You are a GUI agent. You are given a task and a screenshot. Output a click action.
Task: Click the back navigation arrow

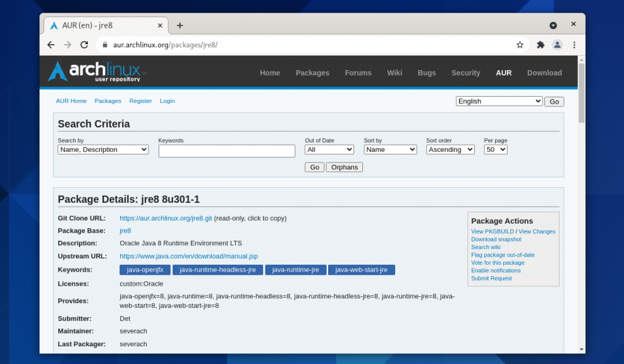point(51,45)
